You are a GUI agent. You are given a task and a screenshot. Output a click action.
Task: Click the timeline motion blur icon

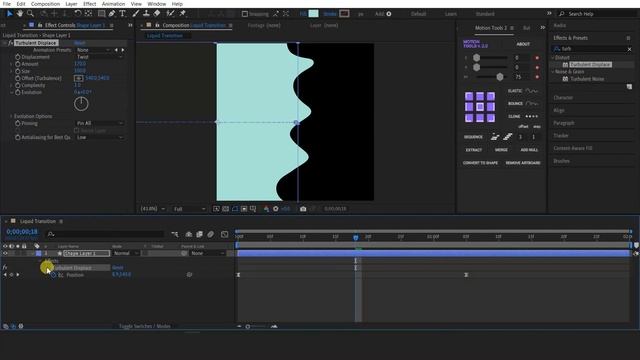[x=211, y=234]
